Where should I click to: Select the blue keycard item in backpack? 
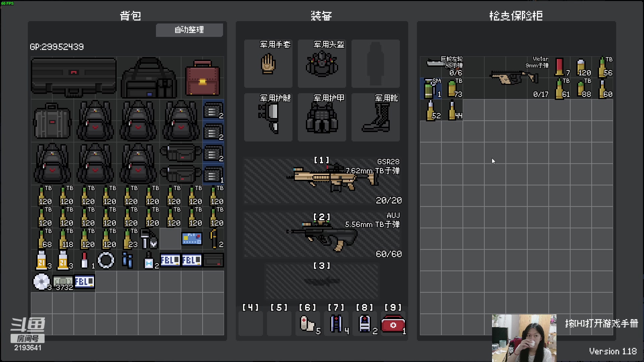[192, 239]
